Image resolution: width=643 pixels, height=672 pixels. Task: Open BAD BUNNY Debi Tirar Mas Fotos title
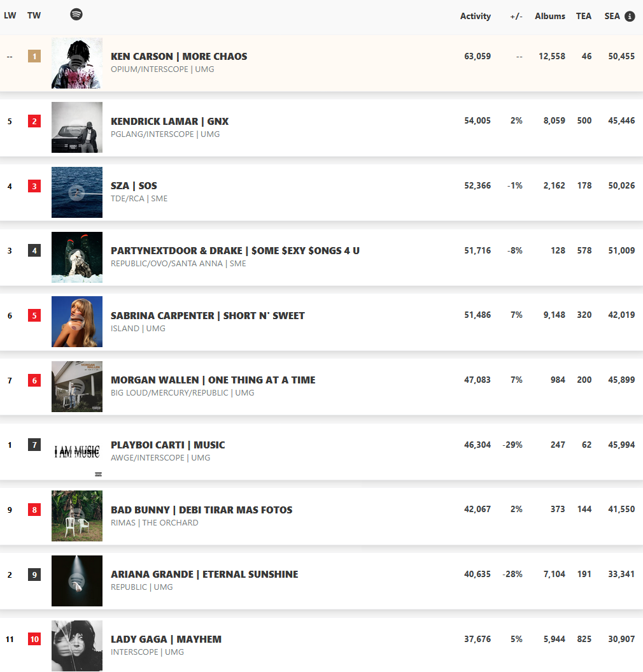click(x=201, y=510)
